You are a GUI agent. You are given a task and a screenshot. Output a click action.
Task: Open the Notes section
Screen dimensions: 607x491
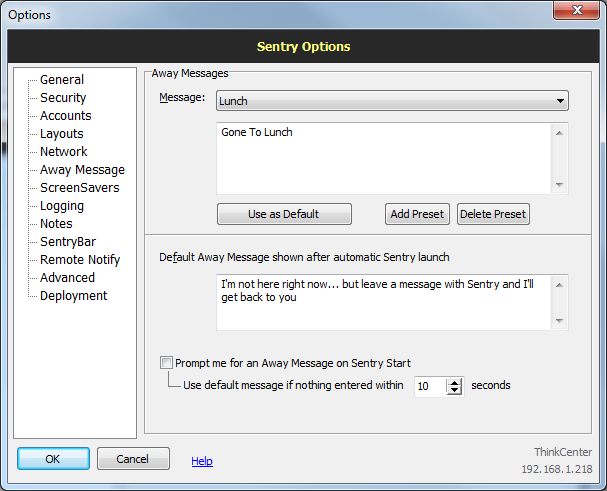point(56,224)
